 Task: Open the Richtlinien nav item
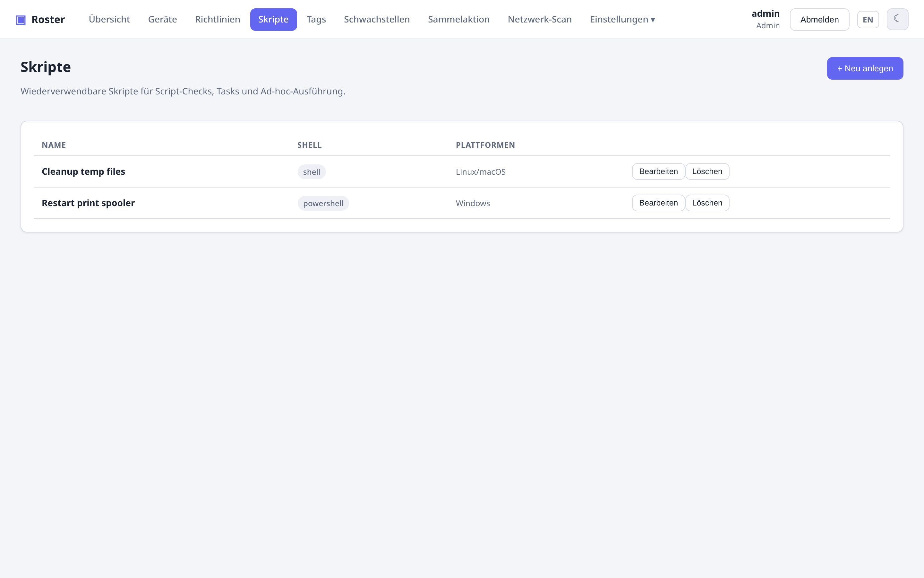(x=218, y=19)
